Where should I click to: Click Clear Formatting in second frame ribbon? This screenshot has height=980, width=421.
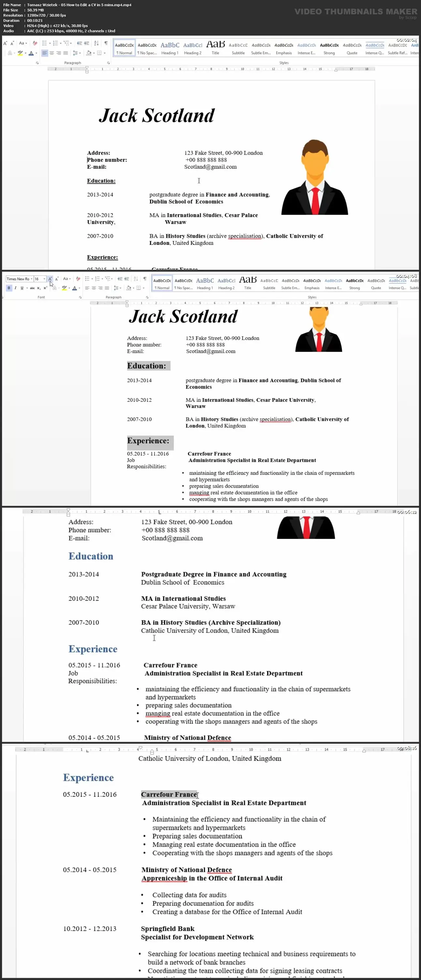click(x=78, y=279)
